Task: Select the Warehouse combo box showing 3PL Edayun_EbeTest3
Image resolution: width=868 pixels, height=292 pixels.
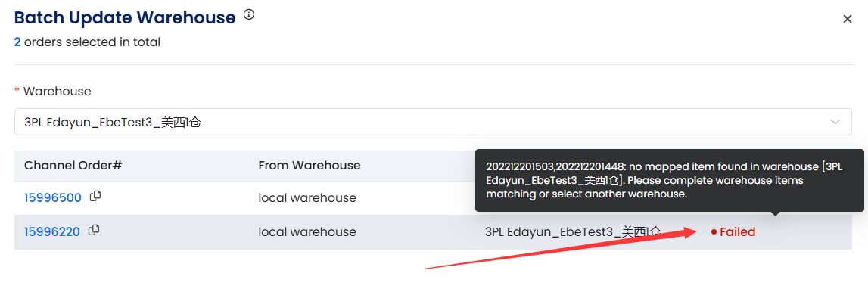Action: tap(433, 123)
